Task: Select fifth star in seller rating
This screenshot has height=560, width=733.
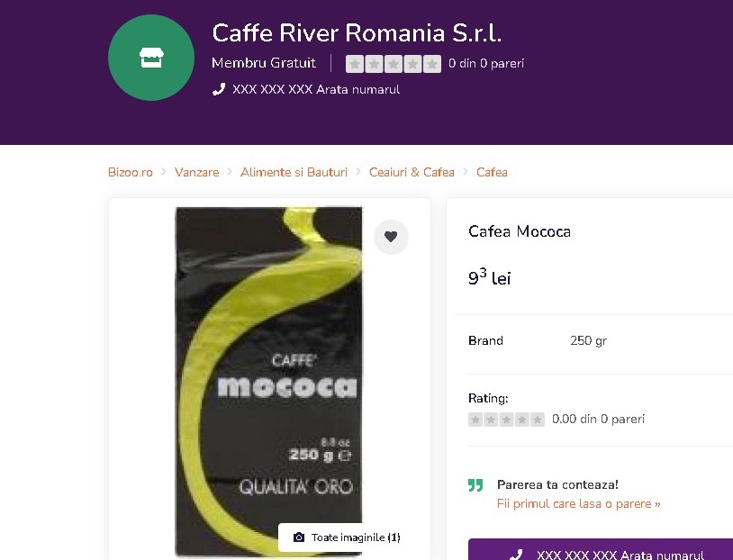Action: pos(432,64)
